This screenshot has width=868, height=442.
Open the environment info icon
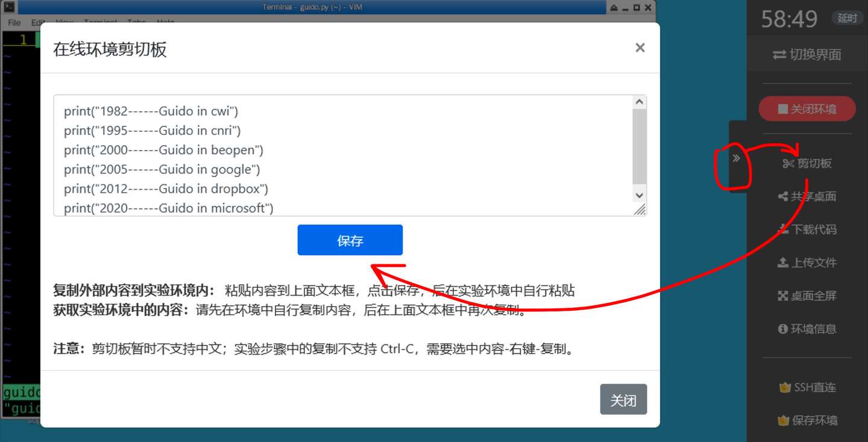[783, 329]
